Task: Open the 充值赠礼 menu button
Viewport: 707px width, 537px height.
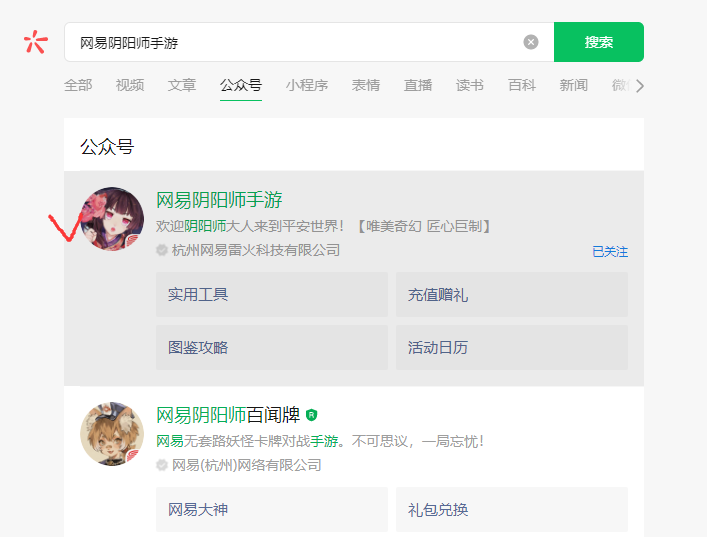Action: point(512,294)
